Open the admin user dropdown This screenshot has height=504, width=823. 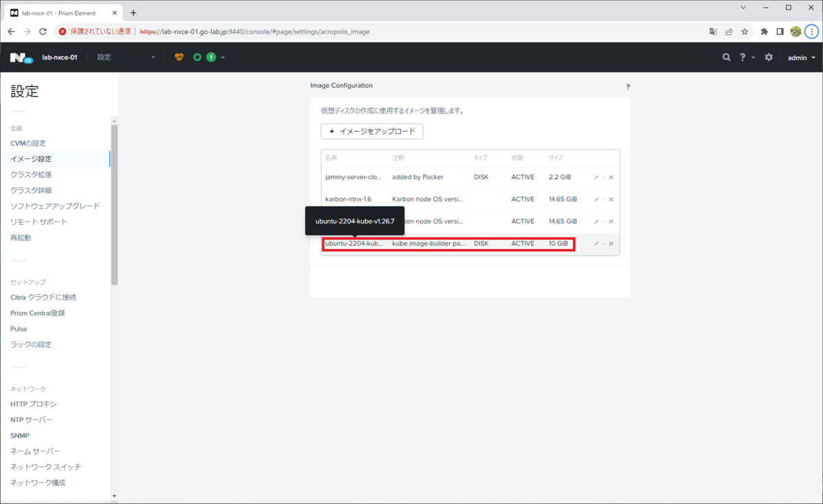click(x=801, y=58)
